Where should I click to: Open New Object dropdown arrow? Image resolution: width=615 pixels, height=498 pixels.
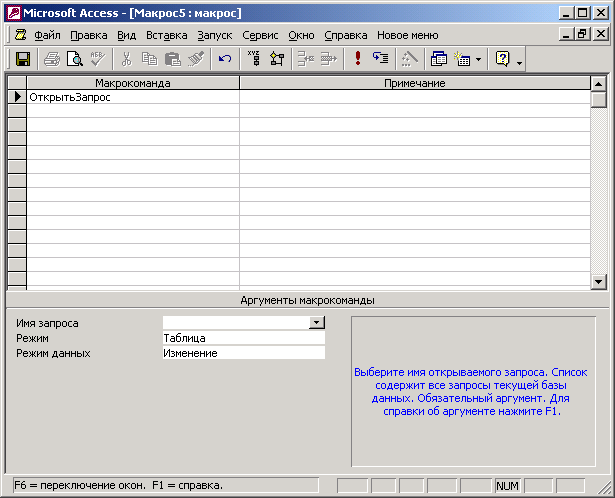point(478,60)
